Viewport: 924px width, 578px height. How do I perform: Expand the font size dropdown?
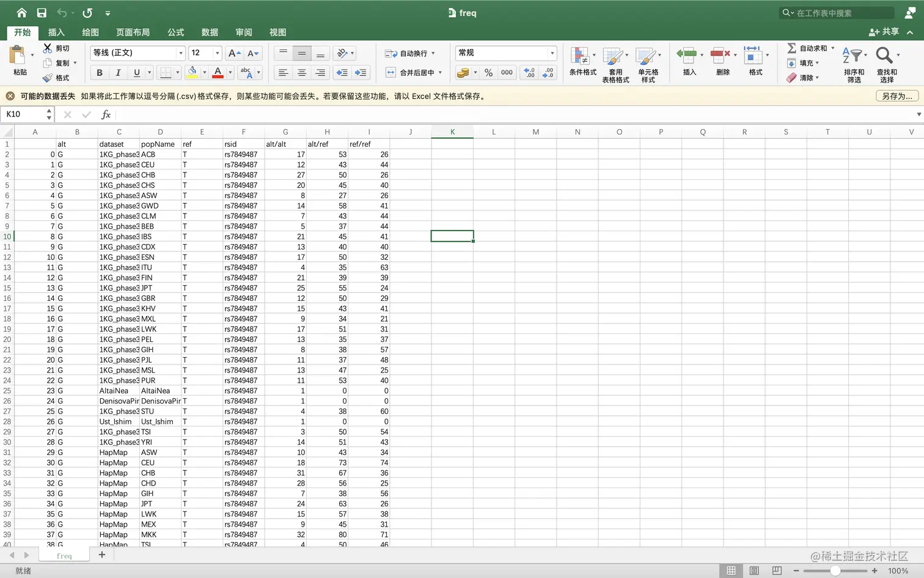coord(217,53)
